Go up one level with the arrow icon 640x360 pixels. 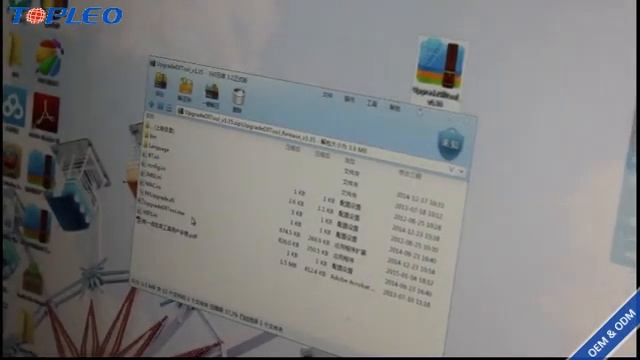[151, 104]
